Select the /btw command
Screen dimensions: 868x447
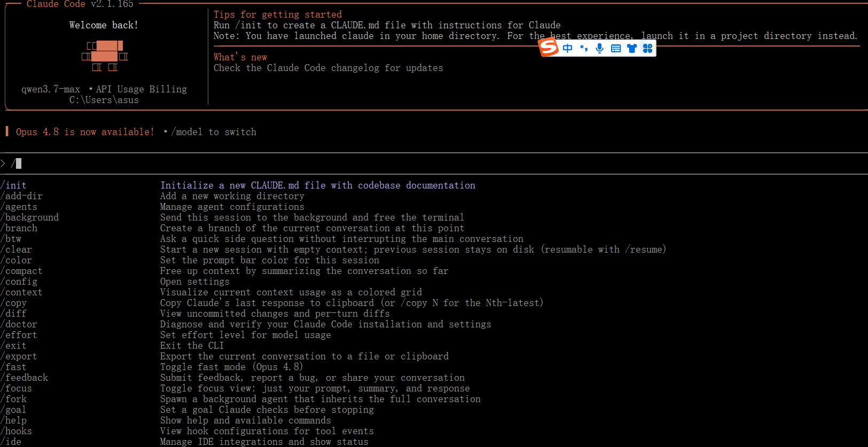click(x=11, y=239)
